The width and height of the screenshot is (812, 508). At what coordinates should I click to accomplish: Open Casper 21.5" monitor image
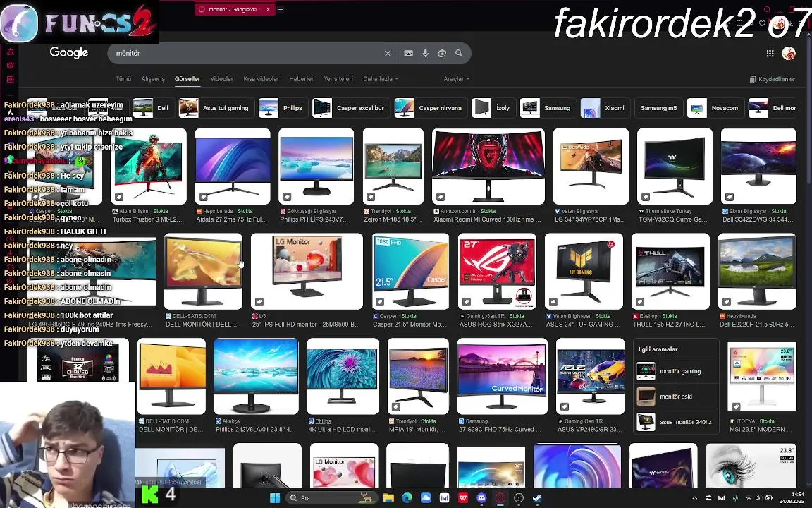[411, 271]
